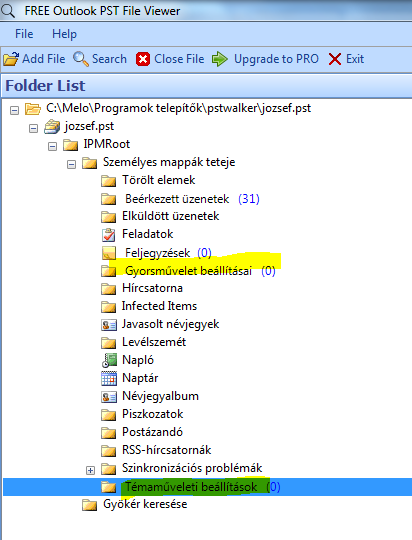Click the Elküldött üzenetek folder icon
This screenshot has width=412, height=540.
pyautogui.click(x=109, y=217)
